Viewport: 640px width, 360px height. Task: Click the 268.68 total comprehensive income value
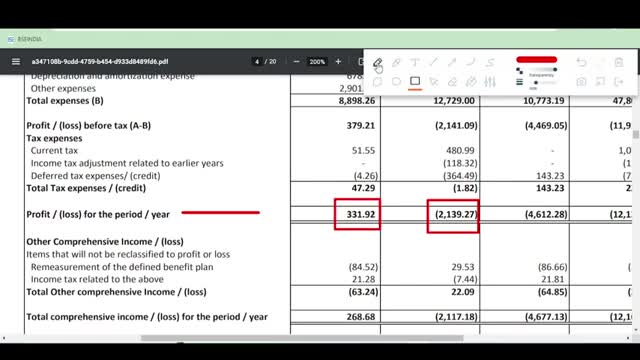coord(361,316)
